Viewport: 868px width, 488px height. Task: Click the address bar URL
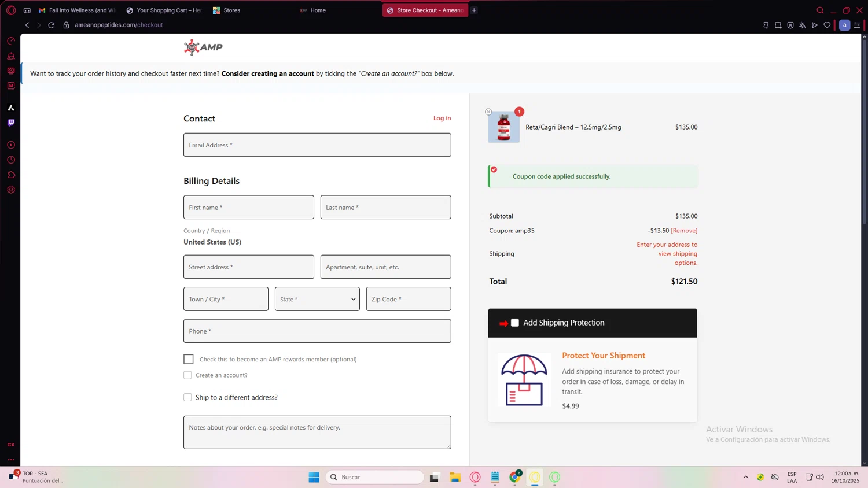(x=119, y=25)
